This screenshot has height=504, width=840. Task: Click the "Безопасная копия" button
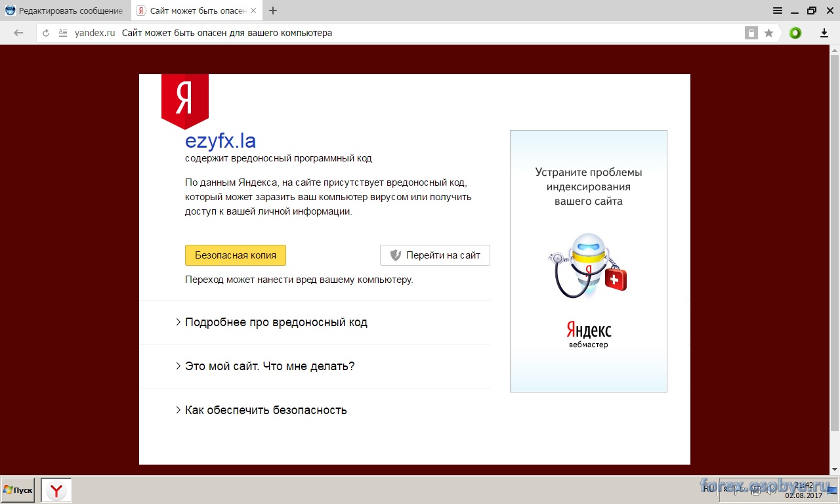pyautogui.click(x=236, y=255)
